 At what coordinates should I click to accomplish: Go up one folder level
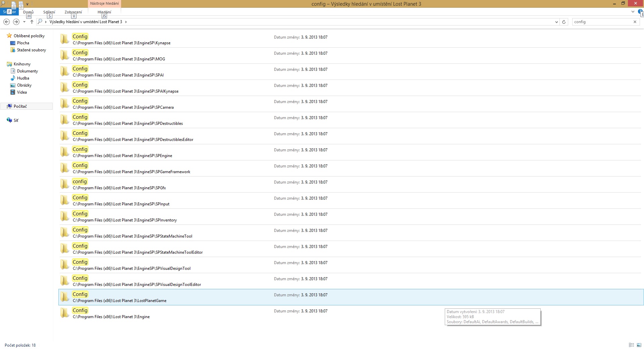(32, 22)
